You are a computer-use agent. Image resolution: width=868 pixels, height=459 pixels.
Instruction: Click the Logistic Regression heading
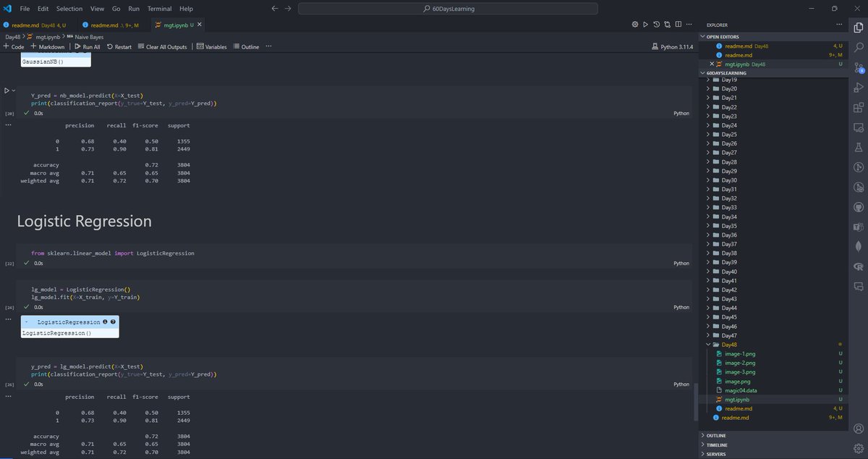(x=84, y=221)
